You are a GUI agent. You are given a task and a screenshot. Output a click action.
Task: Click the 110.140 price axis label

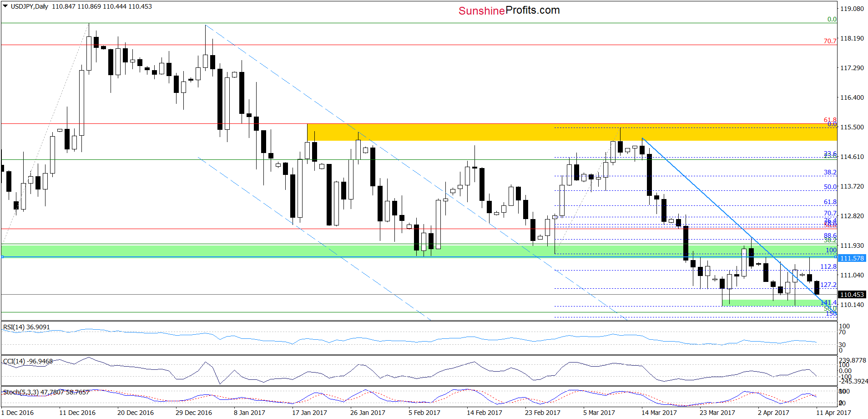click(852, 305)
